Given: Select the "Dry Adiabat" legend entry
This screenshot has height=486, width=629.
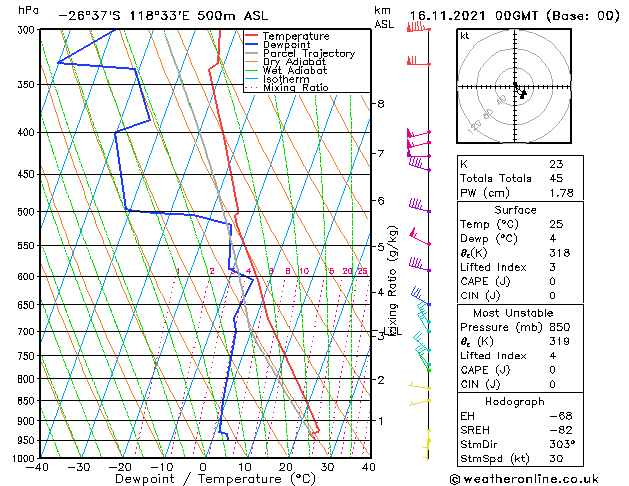Looking at the screenshot, I should [294, 62].
